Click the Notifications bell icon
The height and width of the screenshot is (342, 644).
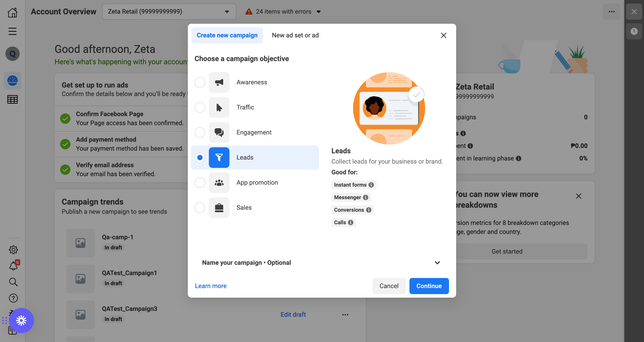tap(13, 266)
